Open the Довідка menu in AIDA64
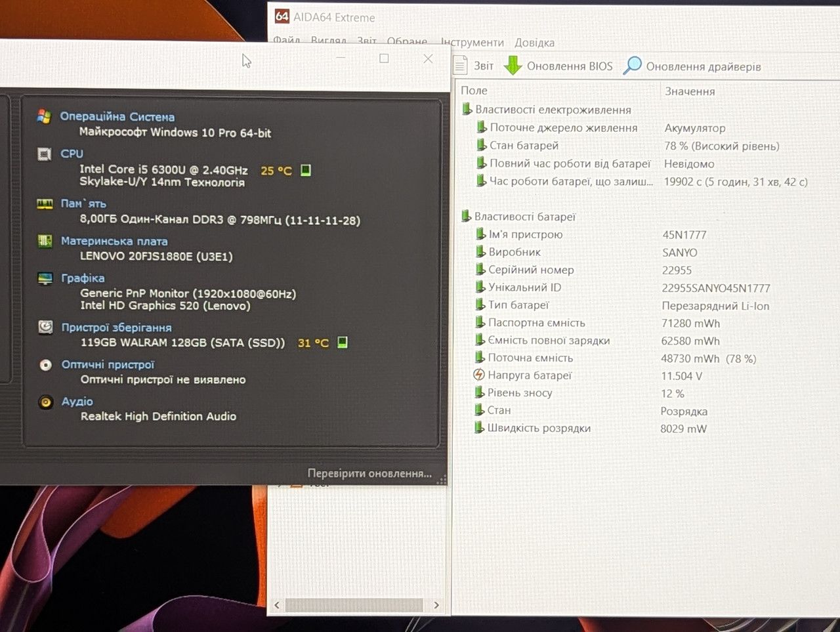This screenshot has width=840, height=632. [x=535, y=43]
